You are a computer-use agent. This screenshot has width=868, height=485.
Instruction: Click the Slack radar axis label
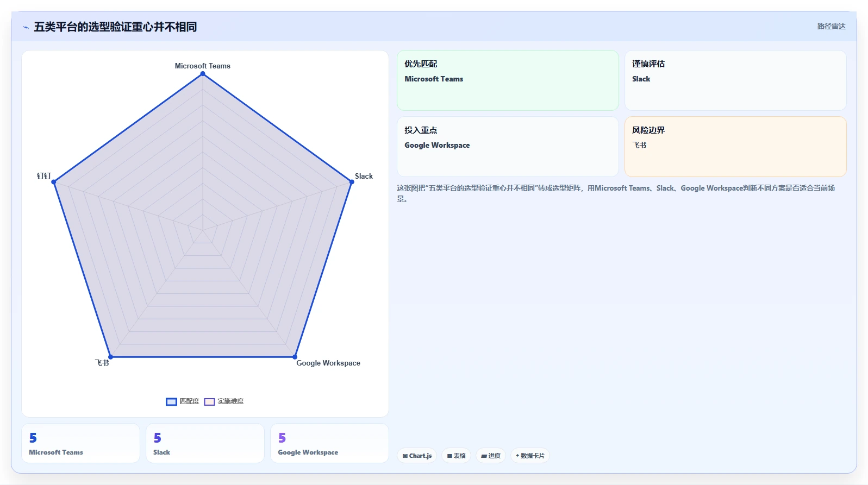tap(364, 176)
